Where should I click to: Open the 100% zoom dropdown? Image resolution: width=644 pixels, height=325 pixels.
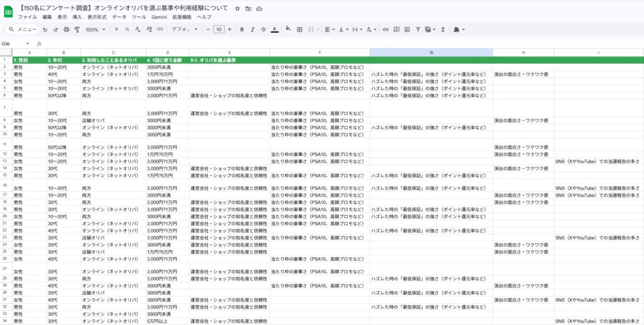click(x=96, y=30)
